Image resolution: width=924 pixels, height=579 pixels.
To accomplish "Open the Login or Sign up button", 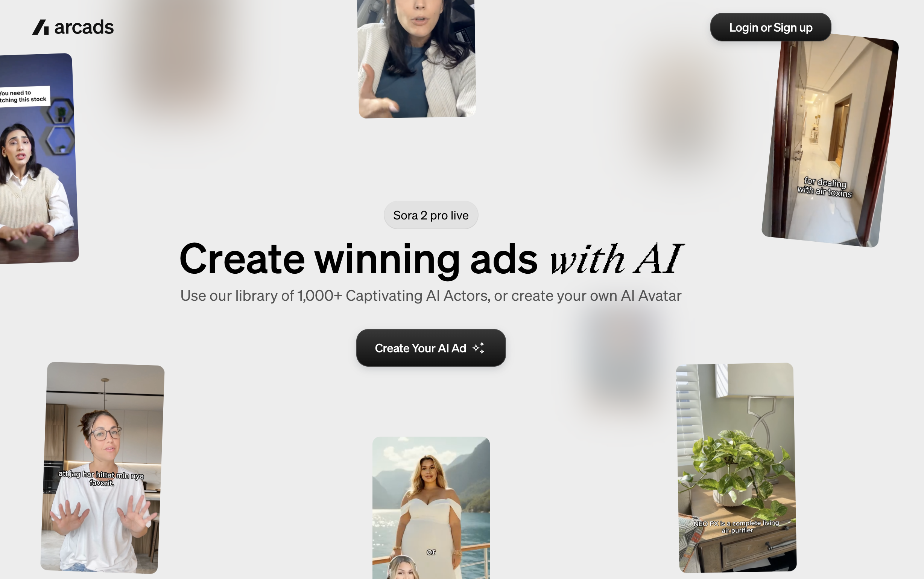I will click(771, 27).
